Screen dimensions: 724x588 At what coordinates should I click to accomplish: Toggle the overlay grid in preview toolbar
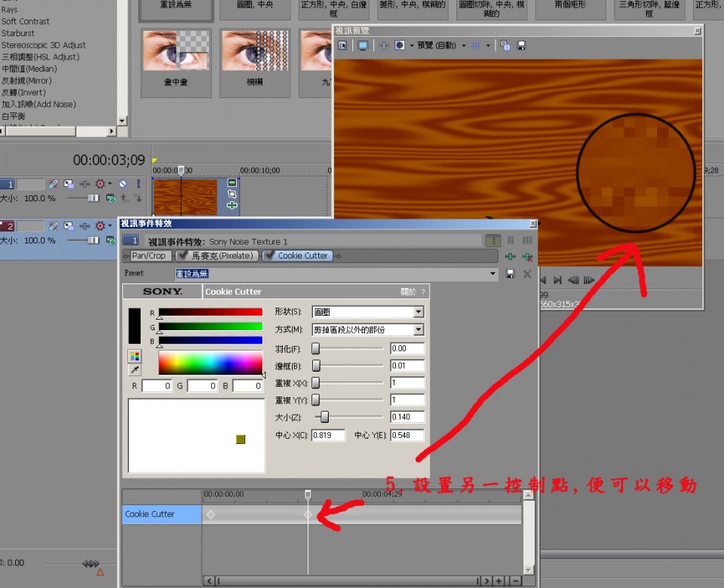476,46
